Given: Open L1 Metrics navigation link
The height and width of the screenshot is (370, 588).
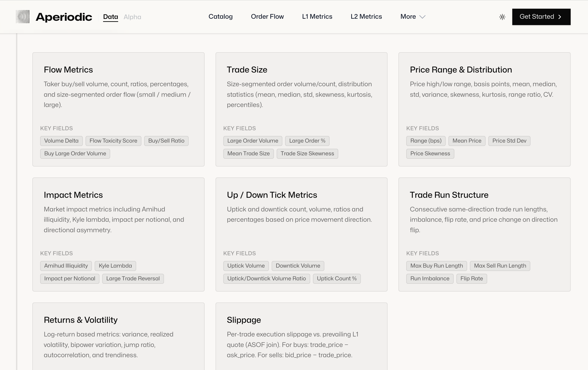Looking at the screenshot, I should 317,17.
